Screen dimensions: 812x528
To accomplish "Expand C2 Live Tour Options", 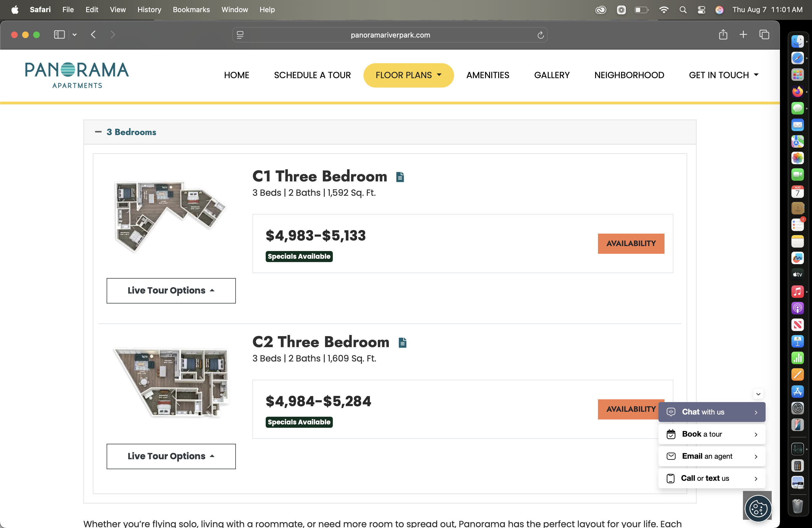I will click(171, 456).
